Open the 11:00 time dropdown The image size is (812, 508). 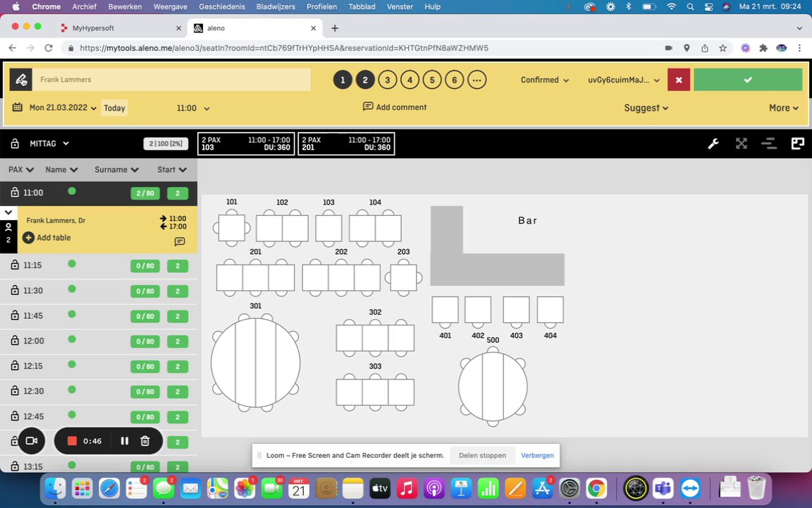click(192, 108)
